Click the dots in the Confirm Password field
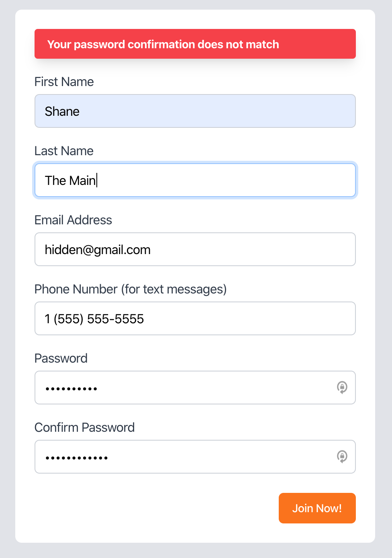Viewport: 392px width, 558px height. 77,458
